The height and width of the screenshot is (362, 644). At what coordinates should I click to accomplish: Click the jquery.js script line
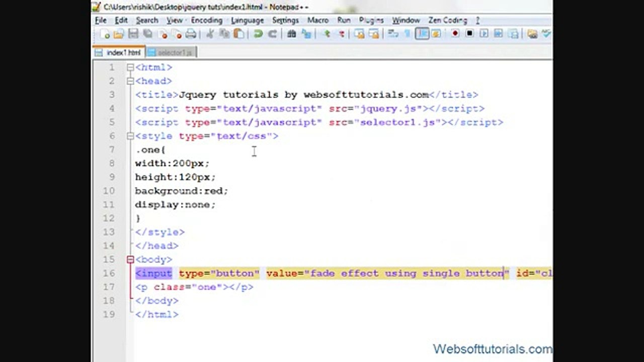pos(309,109)
